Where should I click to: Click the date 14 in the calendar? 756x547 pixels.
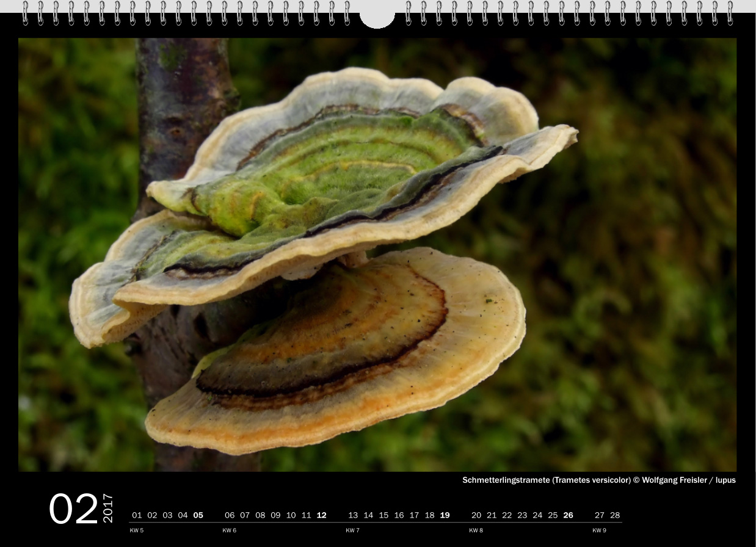(368, 515)
